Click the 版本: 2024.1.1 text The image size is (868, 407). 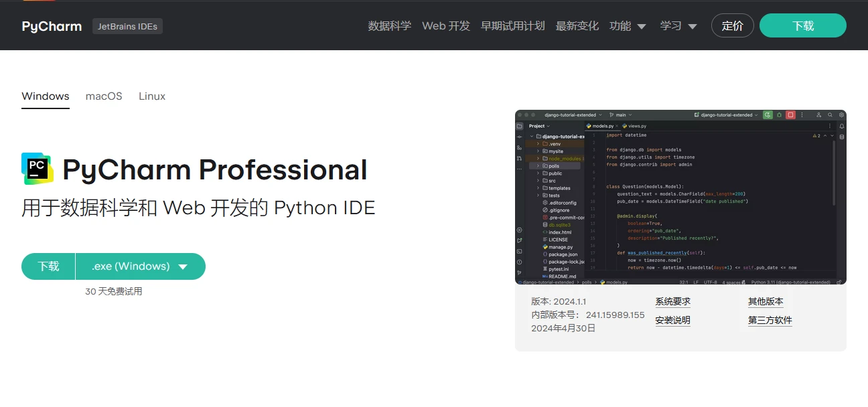[559, 302]
